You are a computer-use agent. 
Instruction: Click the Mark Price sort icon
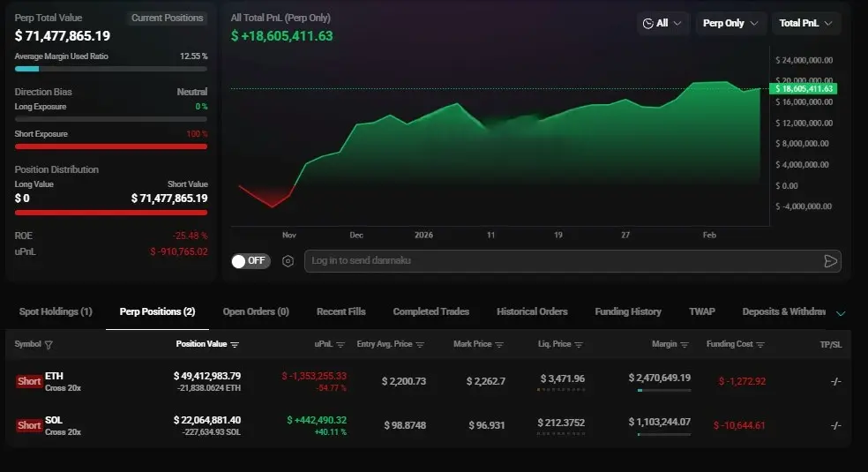499,345
